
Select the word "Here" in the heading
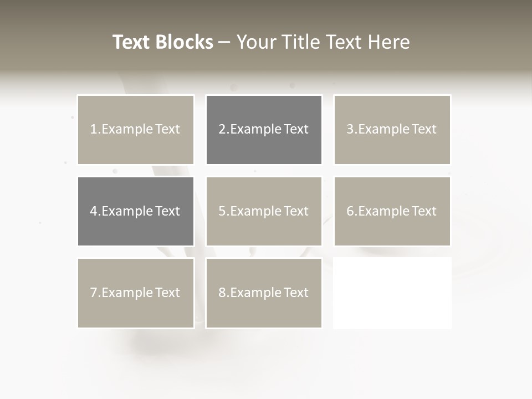389,42
